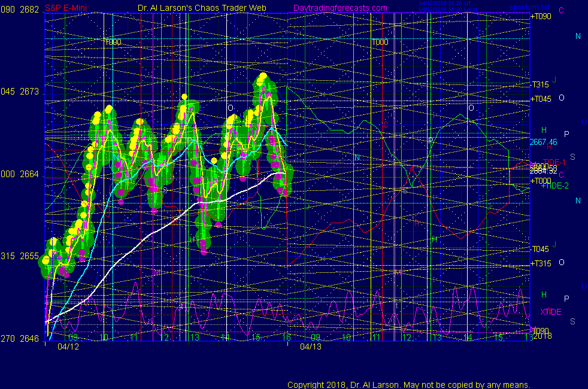Select the +T315 tide level label
The height and width of the screenshot is (389, 588).
(x=541, y=264)
